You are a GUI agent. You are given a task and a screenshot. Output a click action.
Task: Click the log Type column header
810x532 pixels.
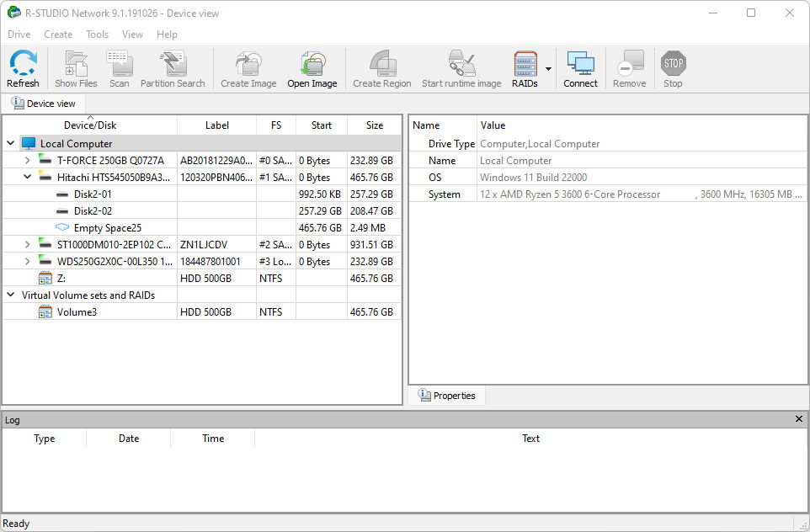coord(44,438)
